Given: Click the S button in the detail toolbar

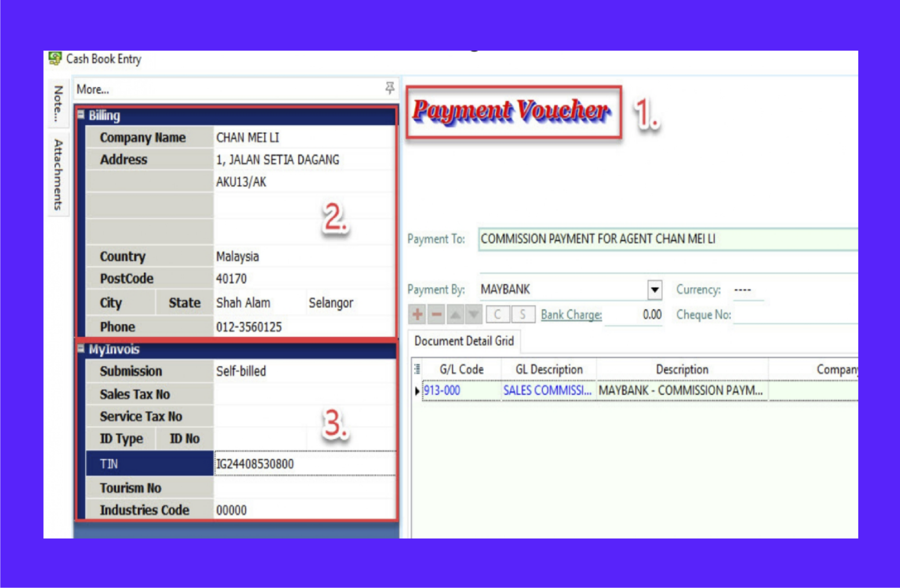Looking at the screenshot, I should 522,314.
